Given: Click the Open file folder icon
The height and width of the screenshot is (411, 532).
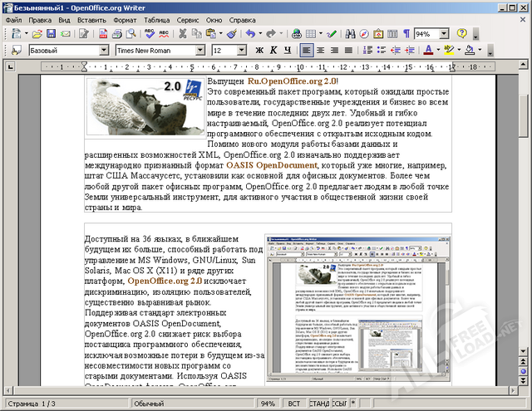Looking at the screenshot, I should pos(37,34).
